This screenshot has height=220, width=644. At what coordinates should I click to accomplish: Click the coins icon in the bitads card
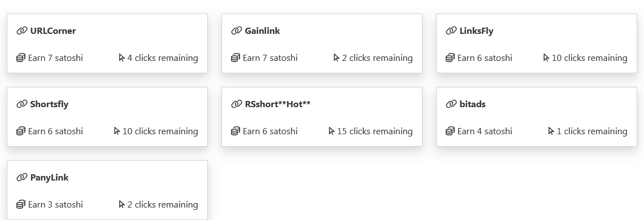coord(451,131)
